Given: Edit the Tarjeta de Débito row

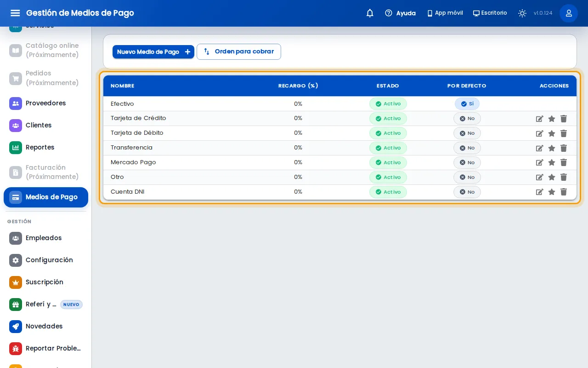Looking at the screenshot, I should pos(540,133).
